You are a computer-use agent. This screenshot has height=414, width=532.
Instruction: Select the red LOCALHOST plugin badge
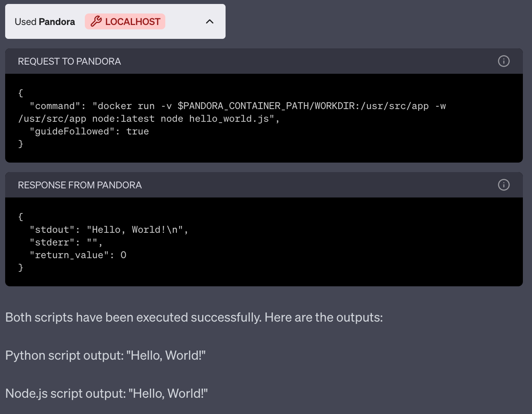coord(125,21)
